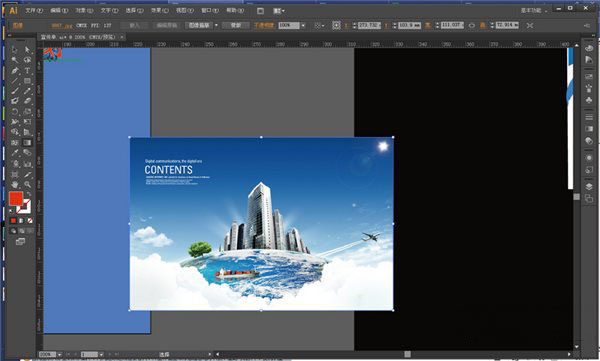The width and height of the screenshot is (600, 361).
Task: Open Arrange Documents dropdown in menu bar
Action: coord(279,11)
